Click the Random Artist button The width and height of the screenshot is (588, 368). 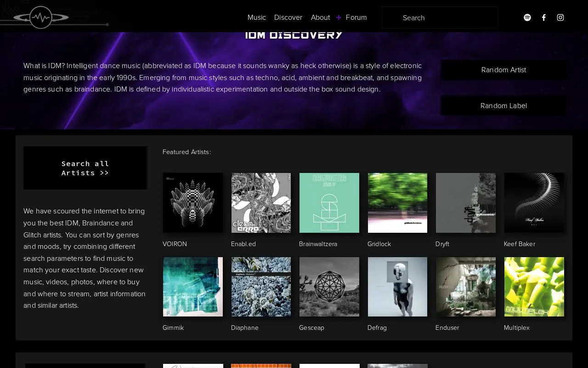(503, 70)
